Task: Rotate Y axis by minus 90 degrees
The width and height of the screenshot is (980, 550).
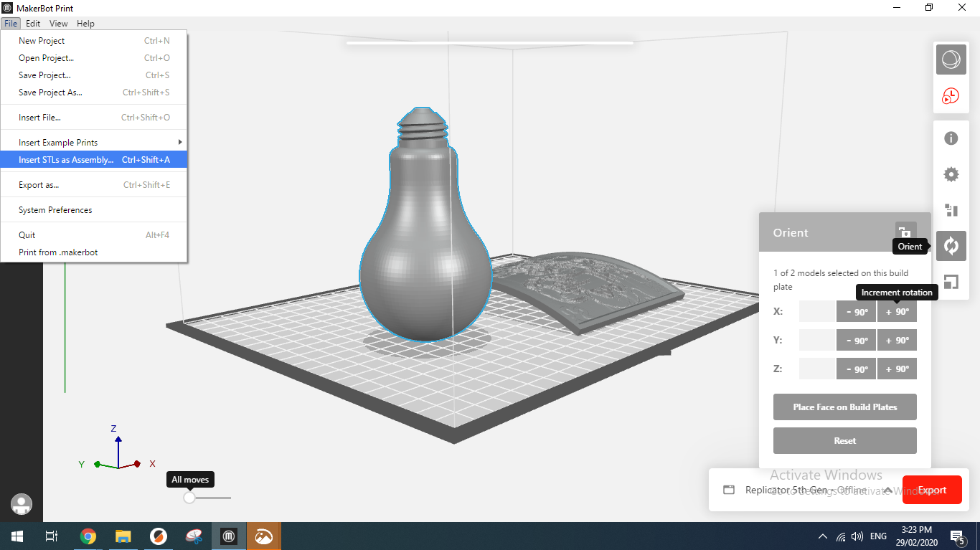Action: (856, 341)
